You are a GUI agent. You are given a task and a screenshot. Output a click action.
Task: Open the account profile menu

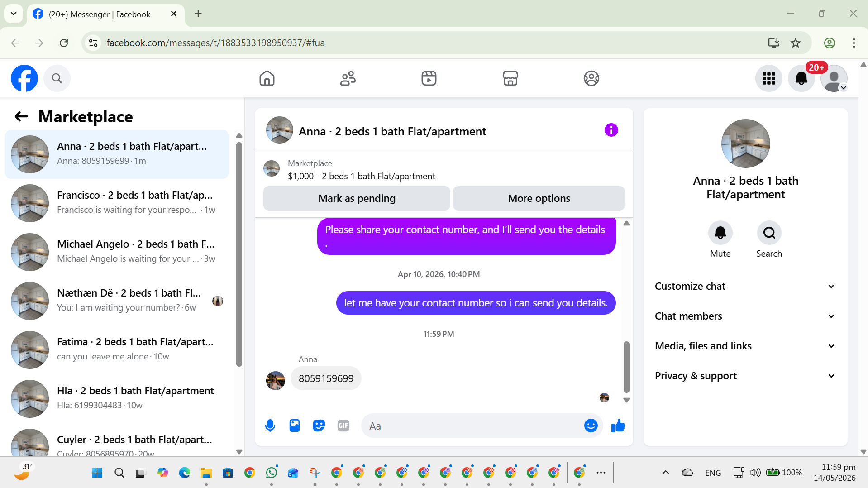click(834, 78)
